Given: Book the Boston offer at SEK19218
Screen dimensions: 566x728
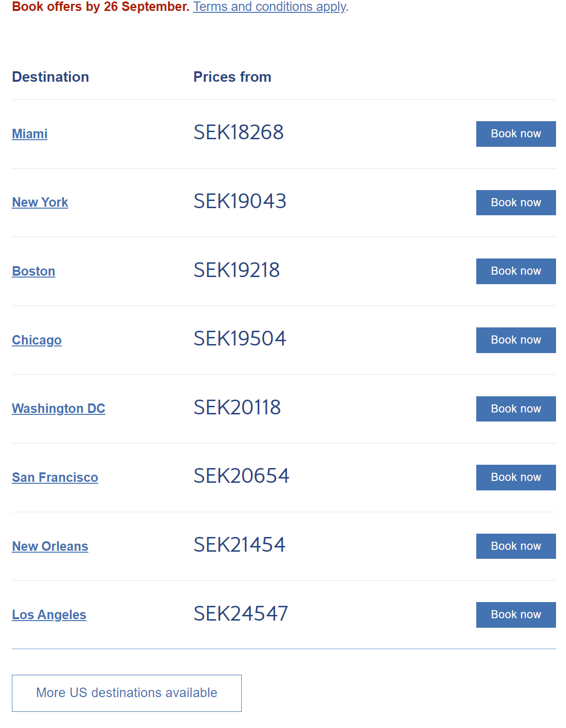Looking at the screenshot, I should 516,271.
